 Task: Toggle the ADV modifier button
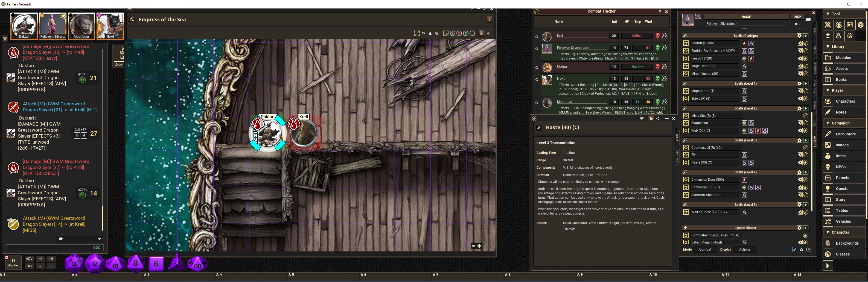(x=29, y=259)
